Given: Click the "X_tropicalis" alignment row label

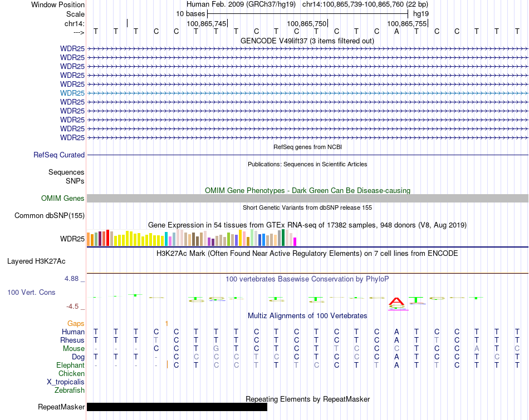Looking at the screenshot, I should 66,382.
